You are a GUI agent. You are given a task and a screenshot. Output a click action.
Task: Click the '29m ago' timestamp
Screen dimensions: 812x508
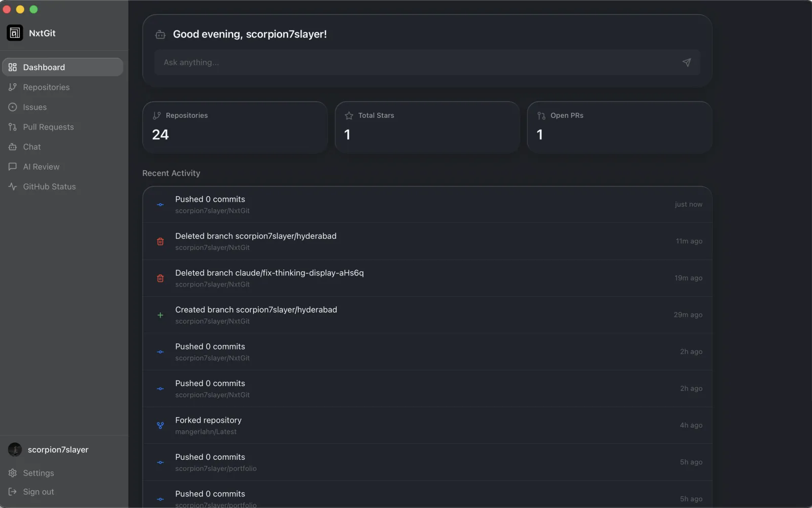[688, 315]
